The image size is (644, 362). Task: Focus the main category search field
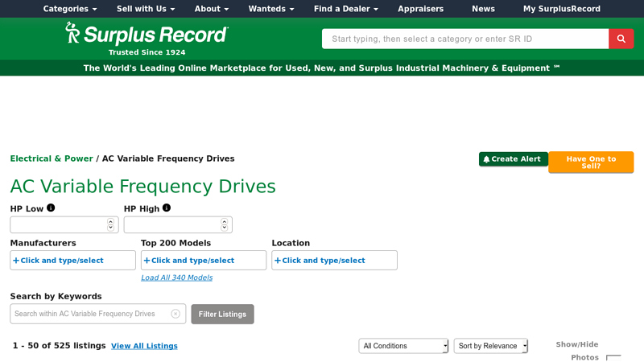tap(465, 39)
